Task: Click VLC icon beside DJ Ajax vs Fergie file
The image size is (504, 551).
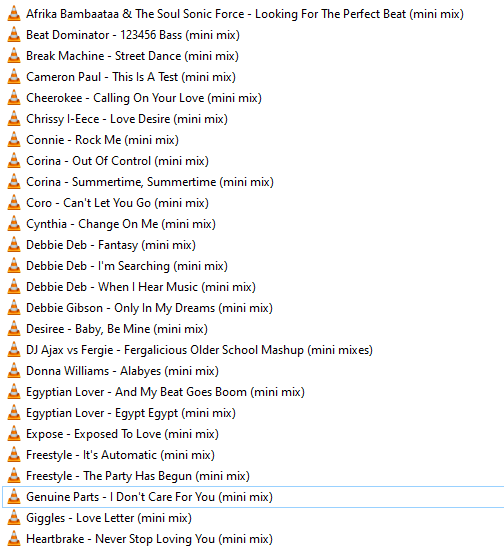Action: (14, 350)
